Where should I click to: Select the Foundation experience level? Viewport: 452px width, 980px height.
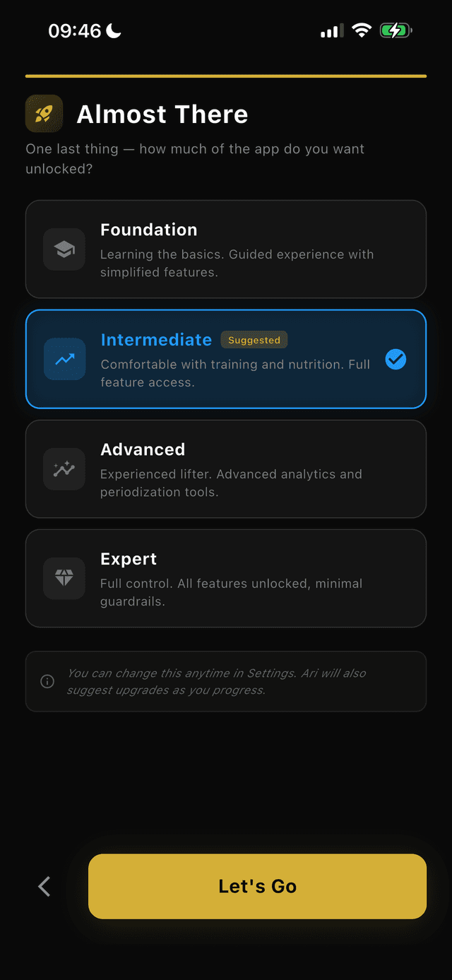(226, 249)
